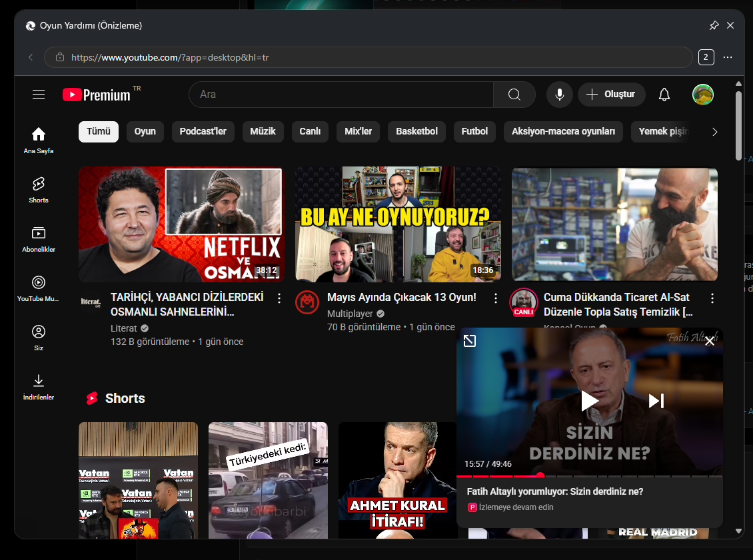Open more options for Cuma Dükkanda video

[x=712, y=298]
